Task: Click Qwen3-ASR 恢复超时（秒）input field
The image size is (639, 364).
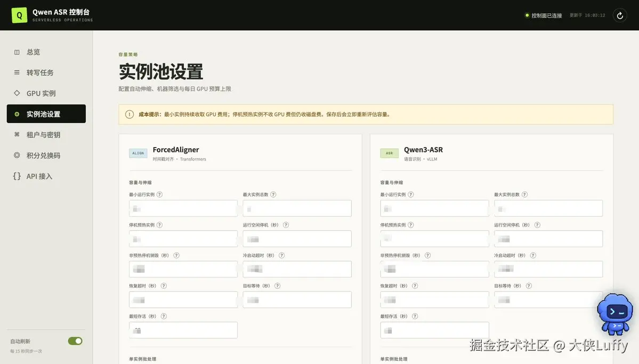Action: click(x=434, y=300)
